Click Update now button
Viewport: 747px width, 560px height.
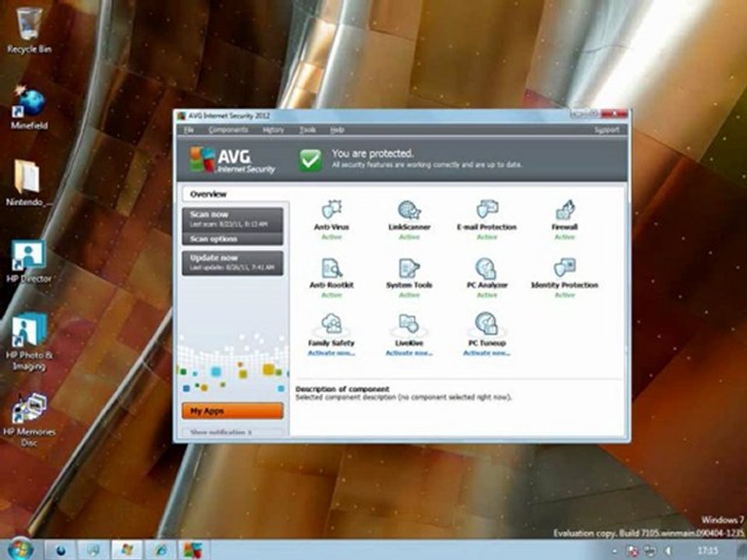coord(233,263)
